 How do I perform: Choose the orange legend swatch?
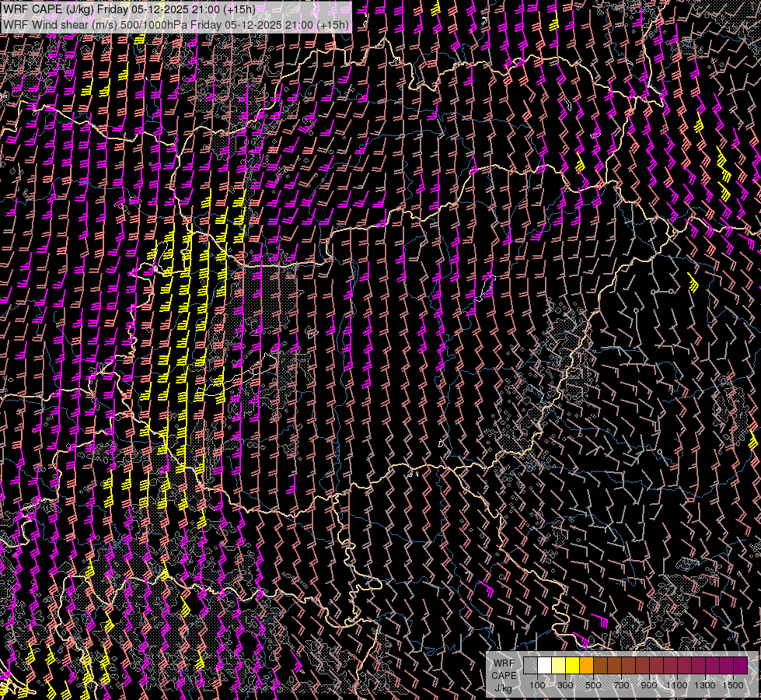pyautogui.click(x=586, y=665)
